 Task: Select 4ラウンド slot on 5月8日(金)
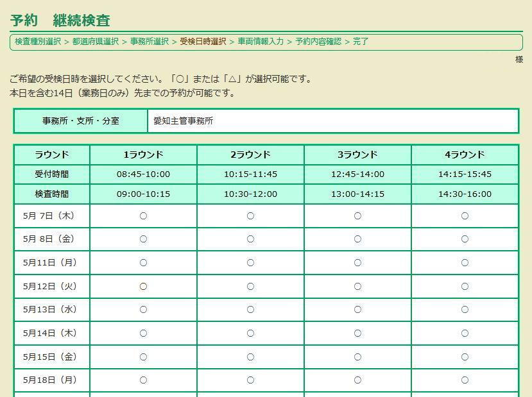coord(465,239)
